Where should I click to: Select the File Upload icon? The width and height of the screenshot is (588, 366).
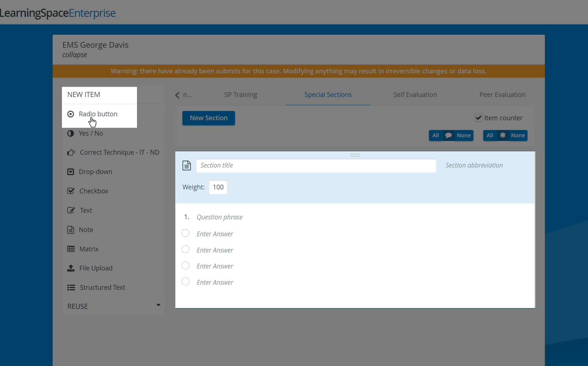(71, 268)
